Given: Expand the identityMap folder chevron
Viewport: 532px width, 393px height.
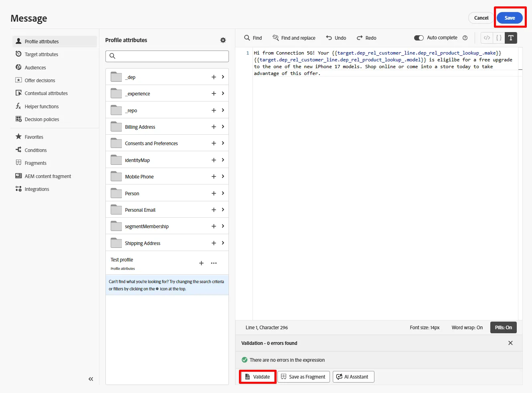Looking at the screenshot, I should 223,160.
